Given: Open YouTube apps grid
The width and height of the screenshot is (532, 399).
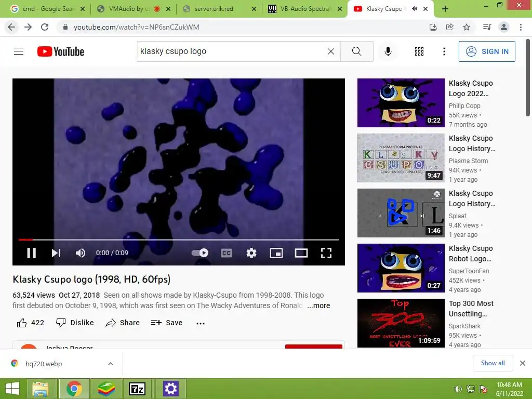Looking at the screenshot, I should coord(419,51).
